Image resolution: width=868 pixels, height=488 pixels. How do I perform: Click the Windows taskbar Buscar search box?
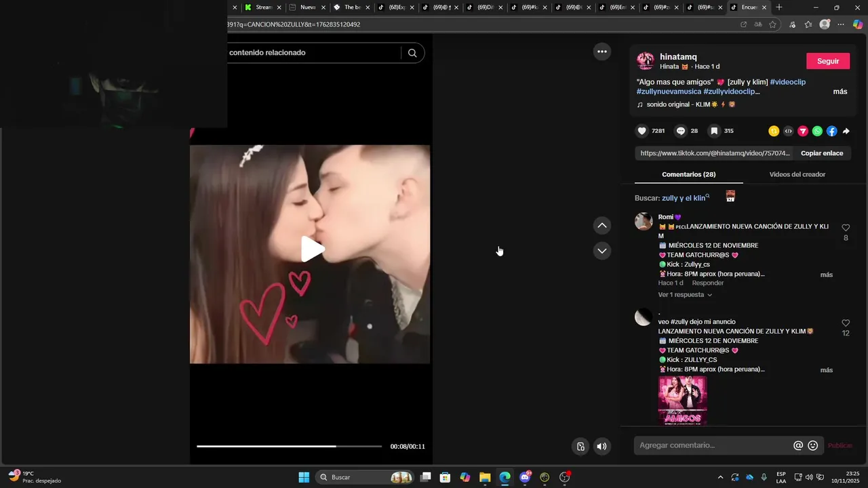pyautogui.click(x=365, y=477)
